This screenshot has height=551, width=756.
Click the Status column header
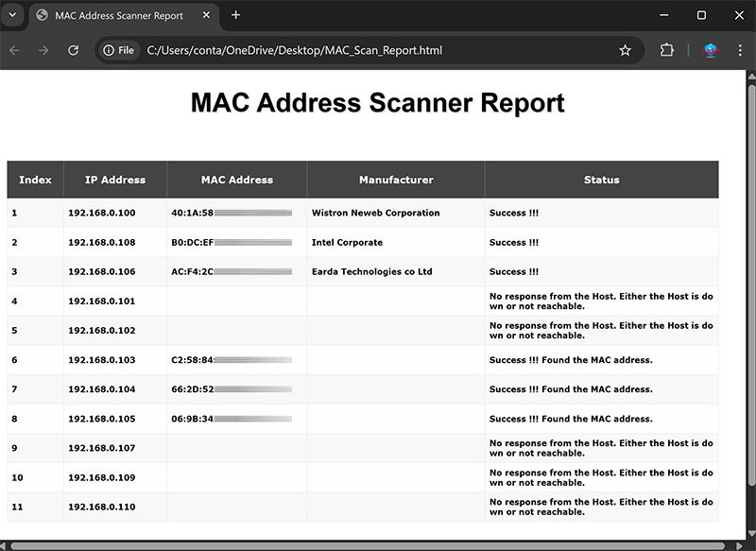[601, 180]
